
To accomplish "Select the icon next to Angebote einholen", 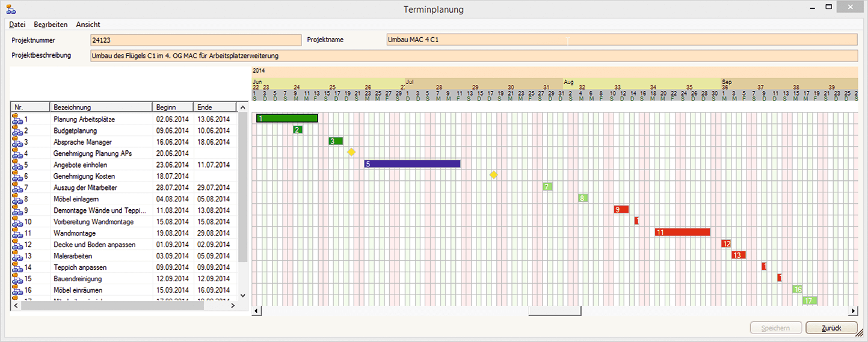I will pyautogui.click(x=17, y=165).
